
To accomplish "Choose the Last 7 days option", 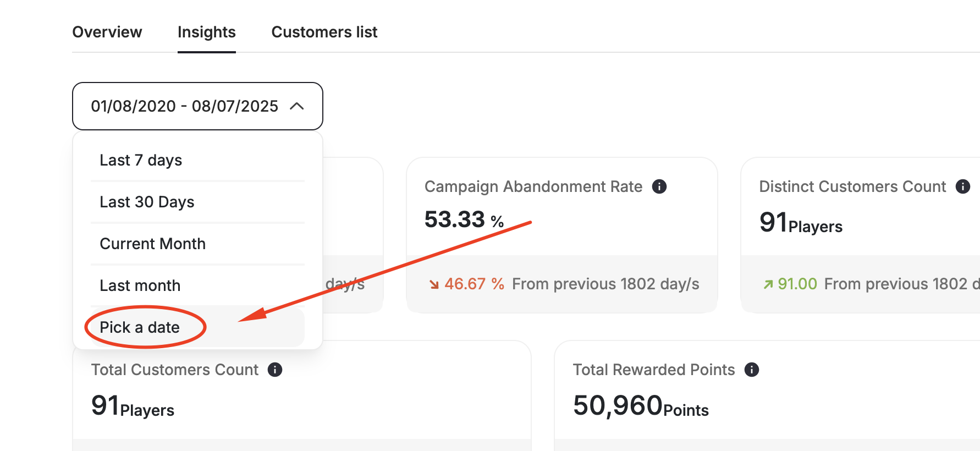I will [141, 160].
